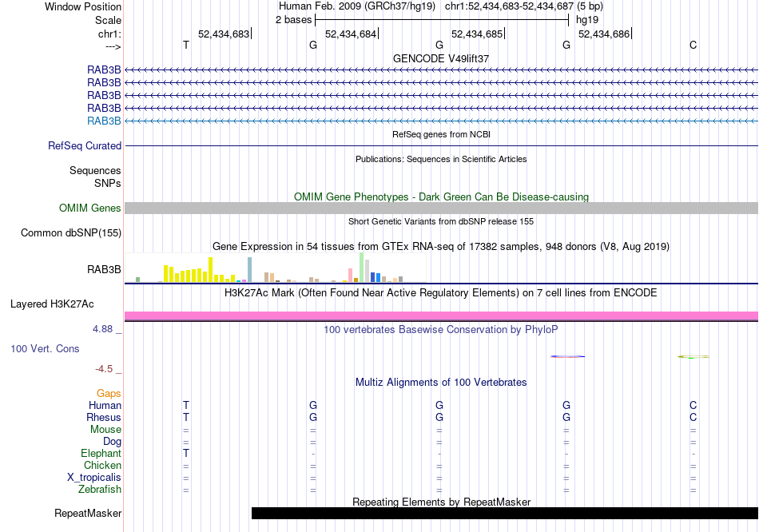Viewport: 759px width, 532px height.
Task: Click the C base in the reference sequence ruler
Action: [693, 45]
